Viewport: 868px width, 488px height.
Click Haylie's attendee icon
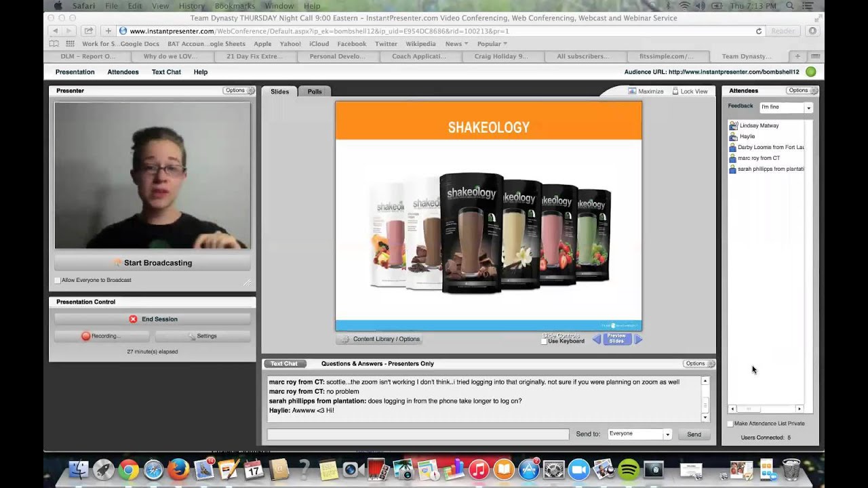[x=733, y=136]
